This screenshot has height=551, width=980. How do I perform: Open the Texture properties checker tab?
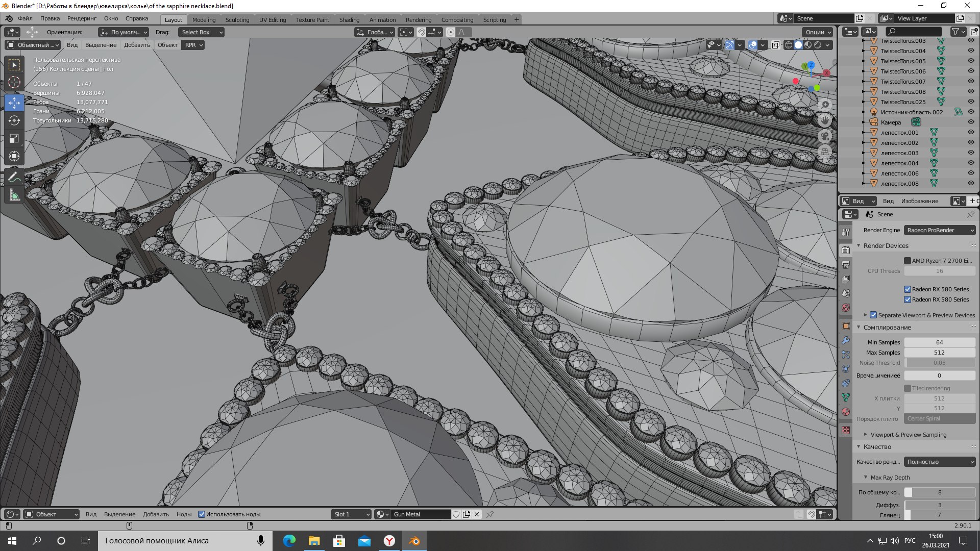(x=846, y=430)
